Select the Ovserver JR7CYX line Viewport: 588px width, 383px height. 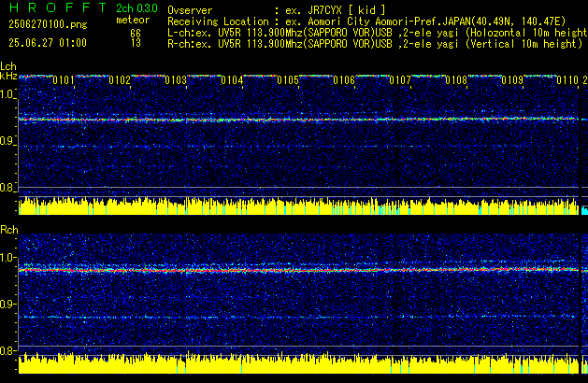tap(277, 10)
